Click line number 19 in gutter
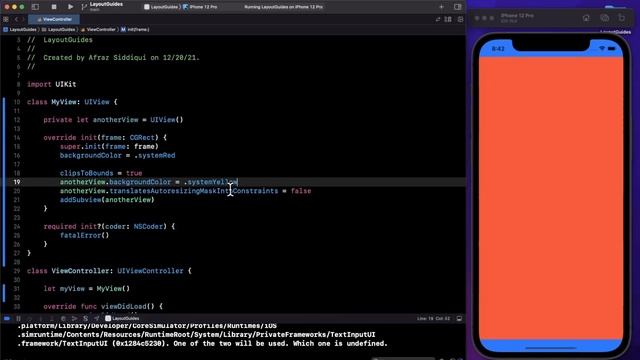This screenshot has width=640, height=360. 17,182
